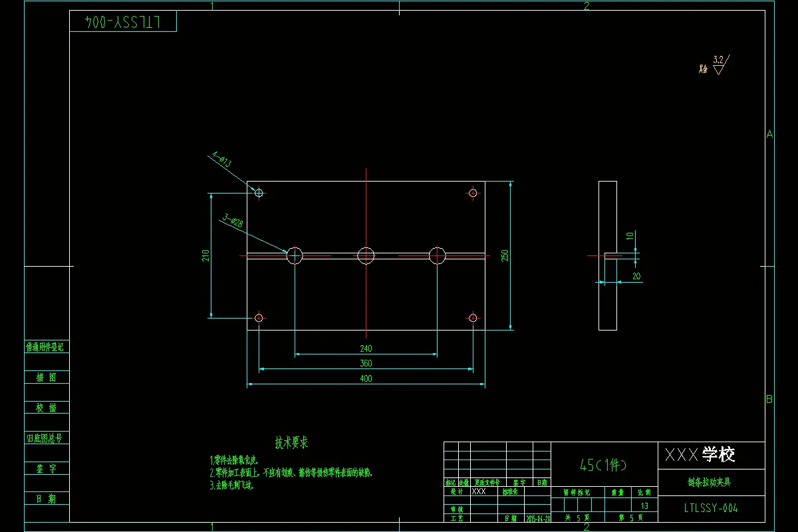This screenshot has height=532, width=798.
Task: Click the 10 dimension on the side view
Action: (x=630, y=236)
